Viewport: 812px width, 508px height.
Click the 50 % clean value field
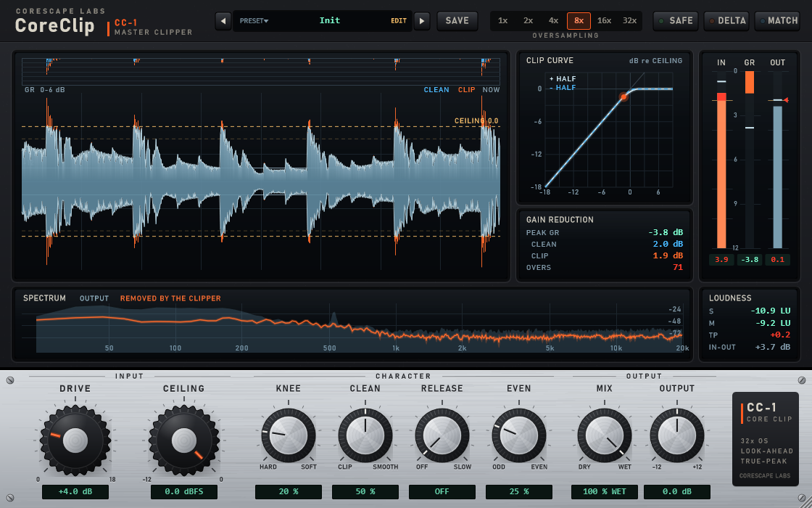point(365,491)
